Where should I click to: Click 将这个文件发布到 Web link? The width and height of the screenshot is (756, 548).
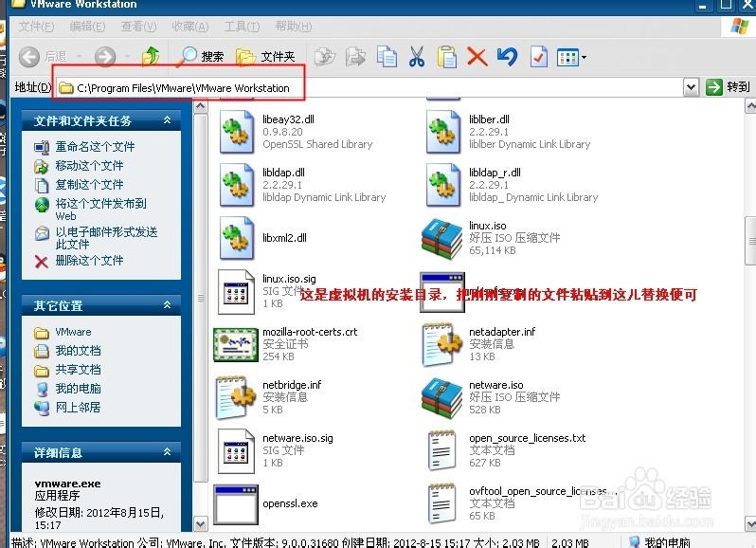100,210
